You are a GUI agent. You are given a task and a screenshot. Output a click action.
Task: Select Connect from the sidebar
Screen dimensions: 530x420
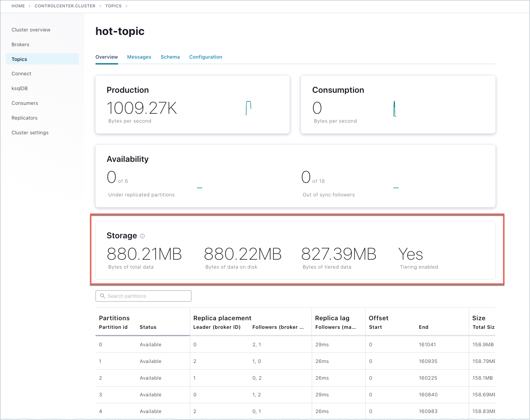point(21,74)
